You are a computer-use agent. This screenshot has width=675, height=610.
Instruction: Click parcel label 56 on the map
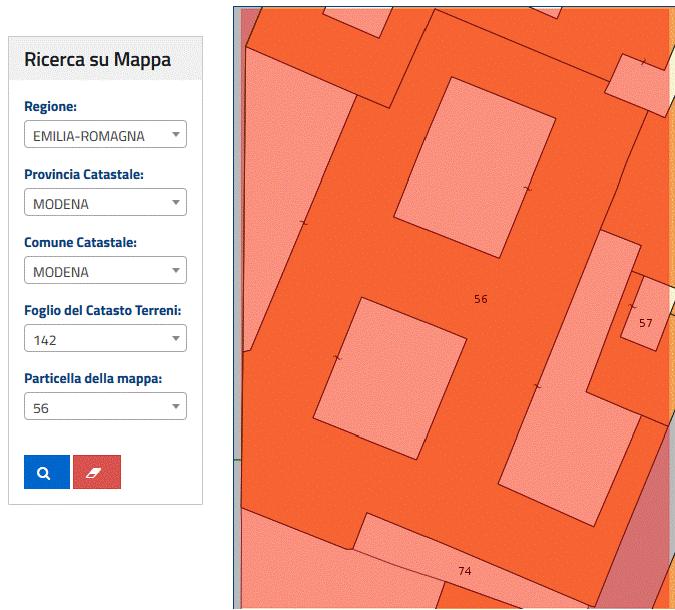pyautogui.click(x=480, y=299)
